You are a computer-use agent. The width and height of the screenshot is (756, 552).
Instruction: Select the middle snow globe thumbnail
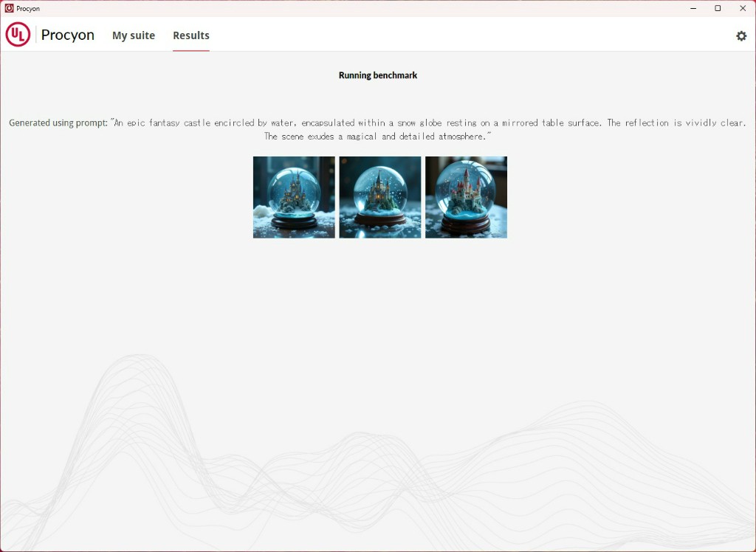pos(380,197)
